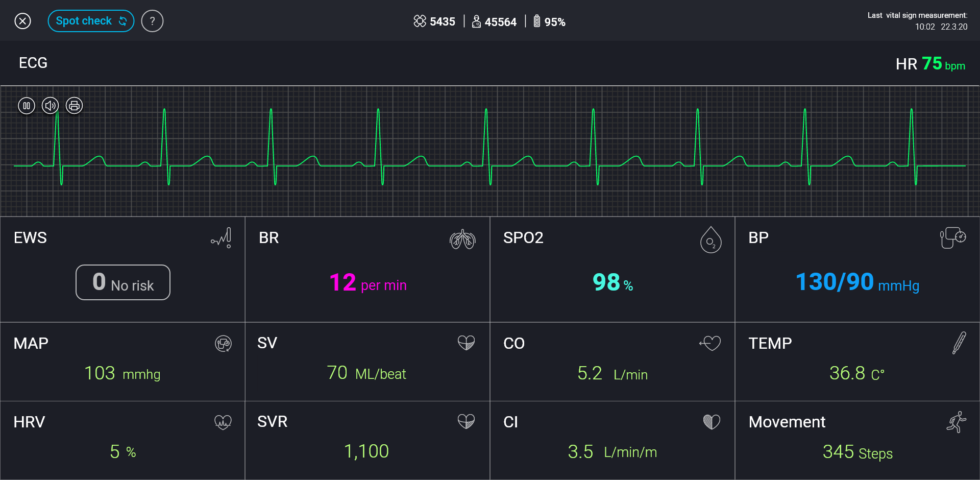980x480 pixels.
Task: Click the heart icon on the SV tile
Action: pos(466,343)
